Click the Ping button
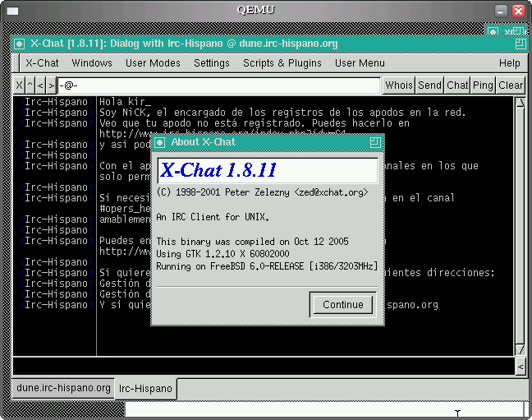Screen dimensions: 532x420 [x=483, y=85]
